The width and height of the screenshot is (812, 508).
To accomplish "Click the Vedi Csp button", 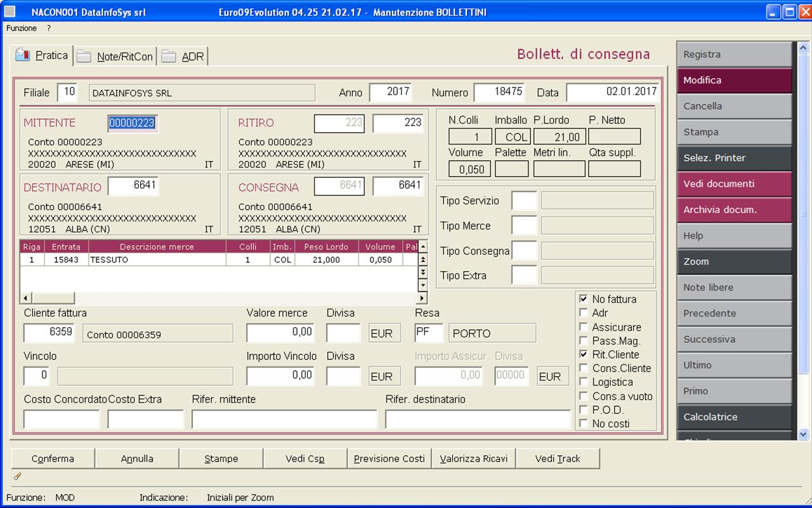I will point(305,458).
